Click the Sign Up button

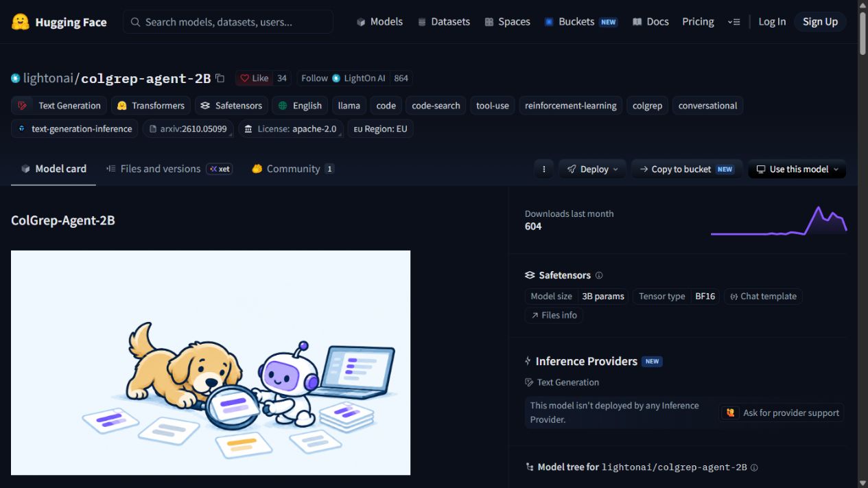click(x=820, y=22)
